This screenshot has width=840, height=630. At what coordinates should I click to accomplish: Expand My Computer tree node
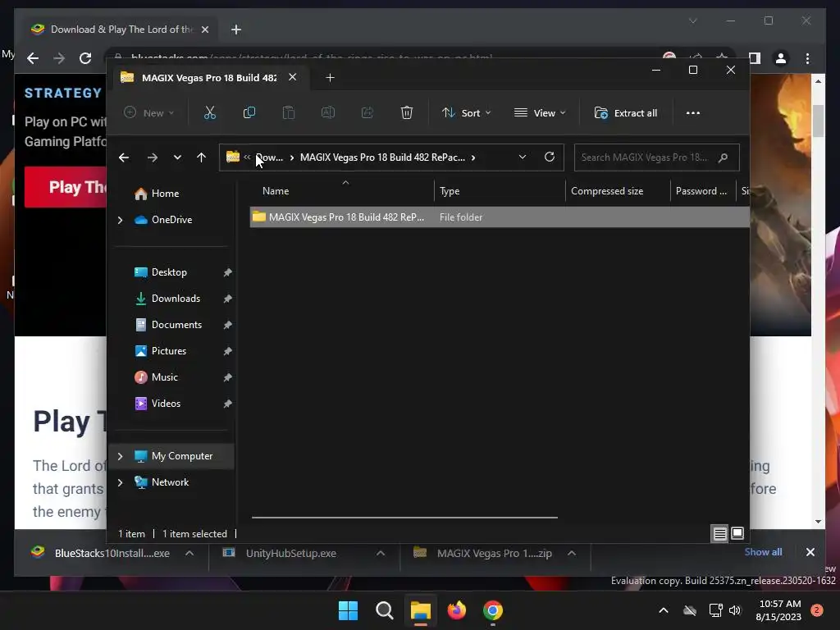click(x=120, y=456)
